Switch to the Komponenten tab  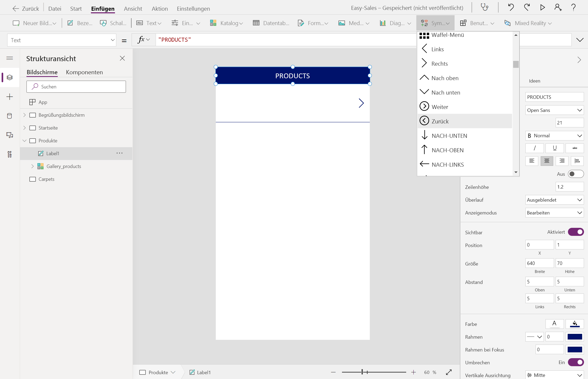point(84,72)
